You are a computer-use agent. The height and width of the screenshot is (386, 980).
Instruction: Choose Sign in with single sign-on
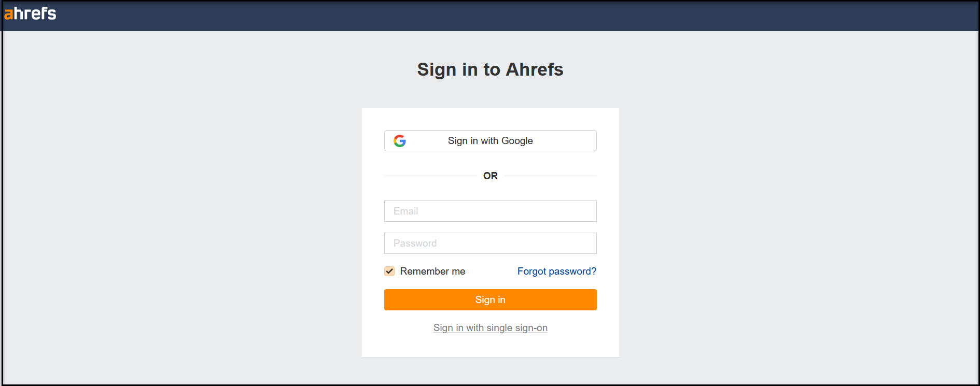pyautogui.click(x=490, y=328)
